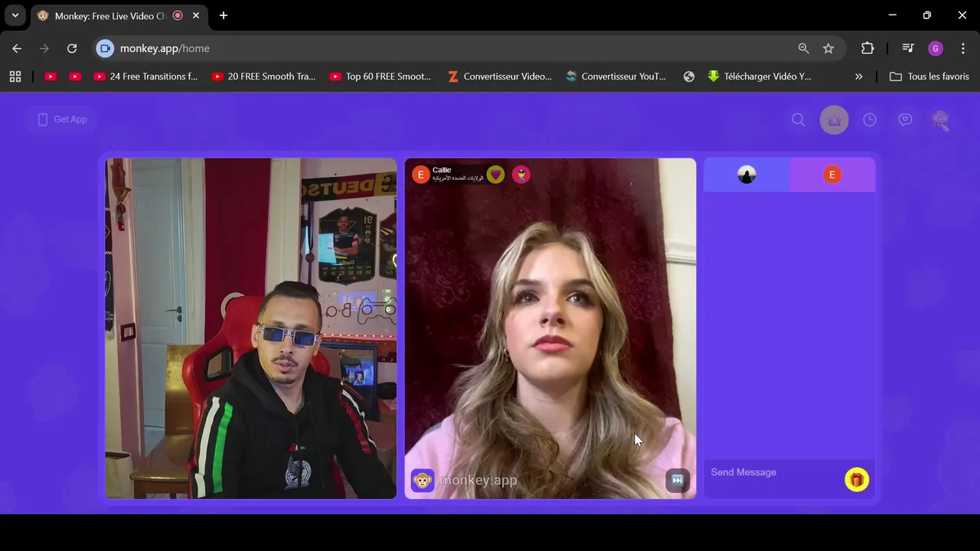
Task: Click the gift icon in chat
Action: pyautogui.click(x=857, y=480)
